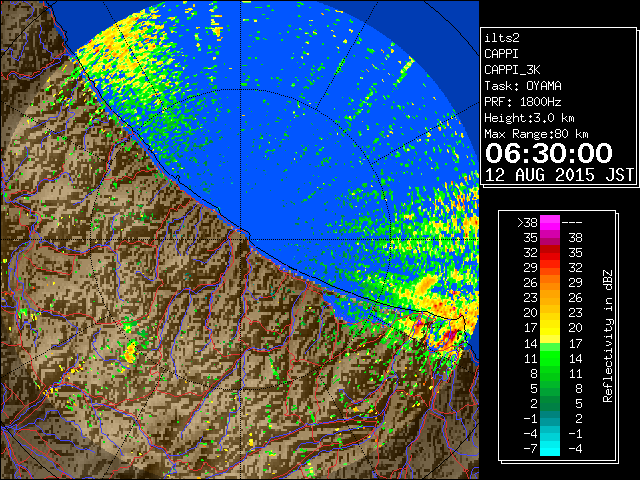Pick the orange band of the color scale
Image resolution: width=640 pixels, height=480 pixels.
pyautogui.click(x=550, y=290)
